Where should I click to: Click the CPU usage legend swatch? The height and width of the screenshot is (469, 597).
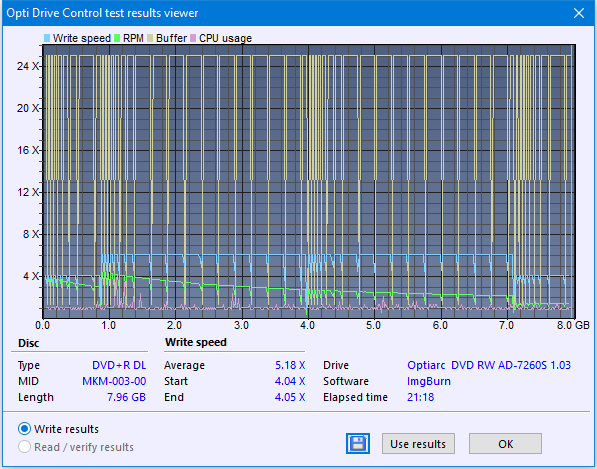tap(193, 38)
